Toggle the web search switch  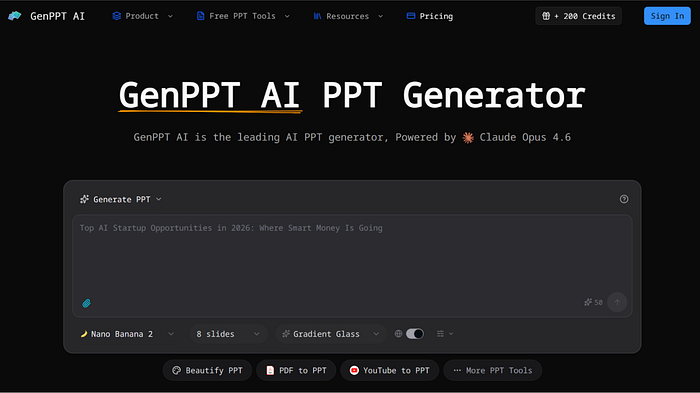click(x=415, y=334)
